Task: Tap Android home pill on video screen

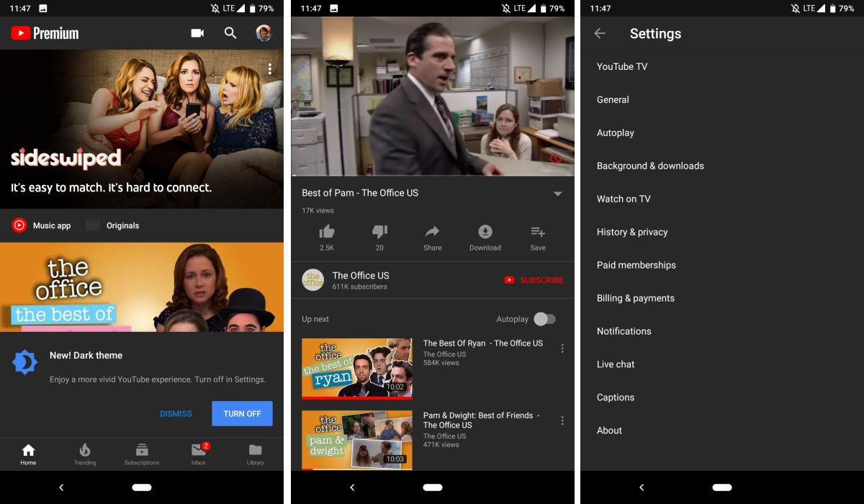Action: [433, 487]
